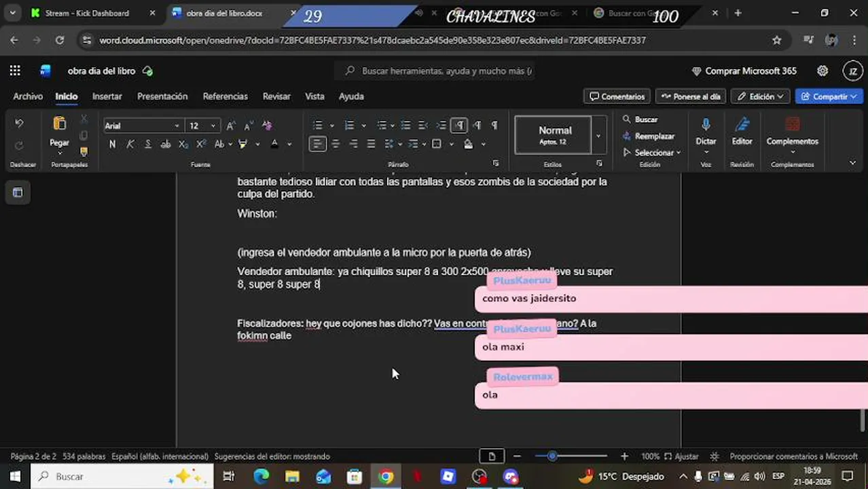This screenshot has height=489, width=868.
Task: Switch to the Referencias tab
Action: coord(225,96)
